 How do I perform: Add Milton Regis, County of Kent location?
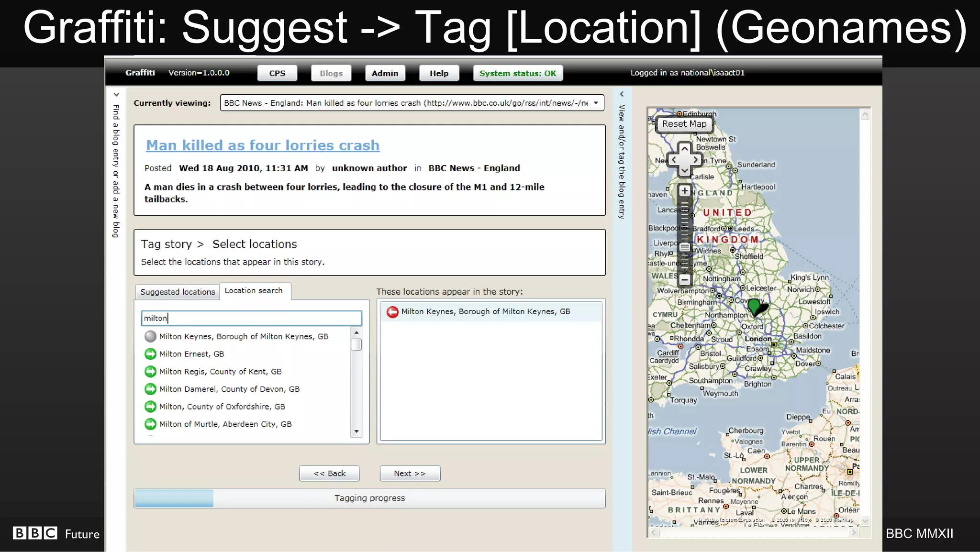click(x=150, y=372)
